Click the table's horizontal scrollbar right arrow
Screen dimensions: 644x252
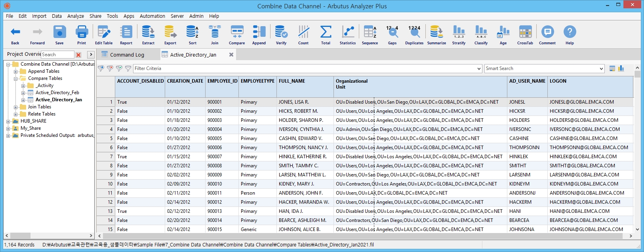pos(631,236)
